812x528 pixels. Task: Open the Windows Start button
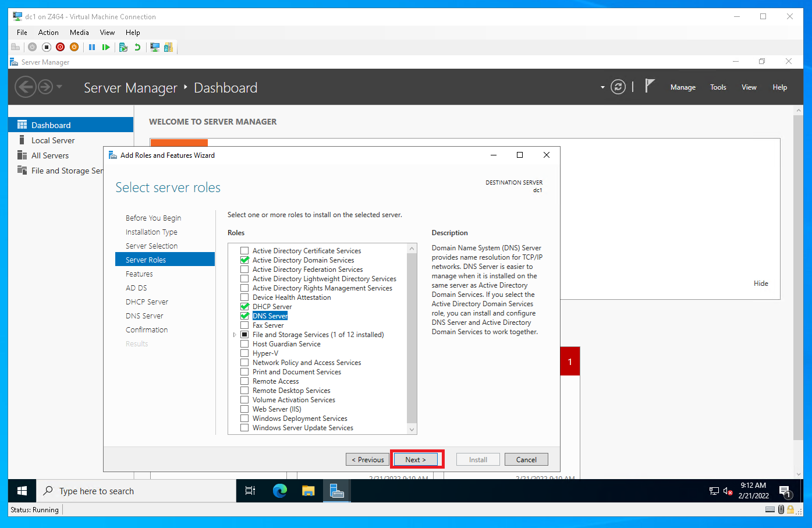pyautogui.click(x=22, y=491)
